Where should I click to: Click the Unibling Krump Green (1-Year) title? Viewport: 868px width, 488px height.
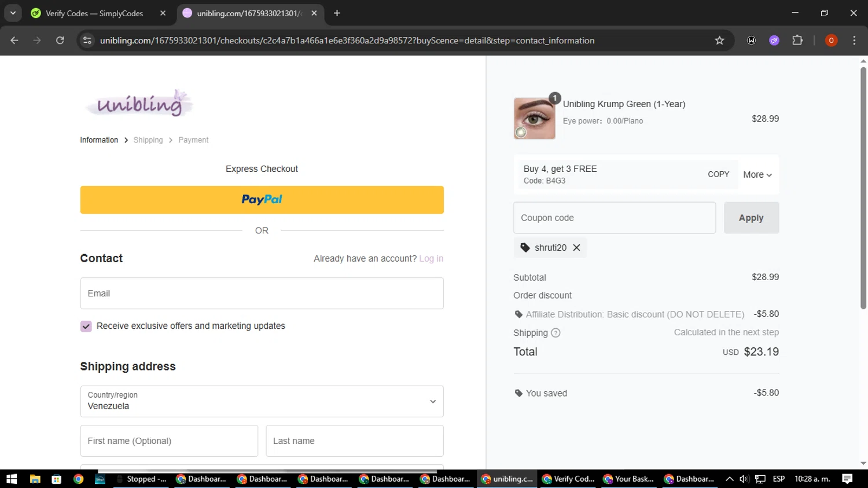624,104
